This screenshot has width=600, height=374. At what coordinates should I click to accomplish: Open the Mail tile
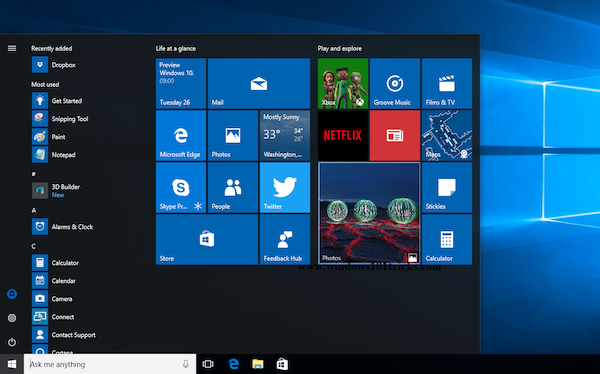(259, 83)
